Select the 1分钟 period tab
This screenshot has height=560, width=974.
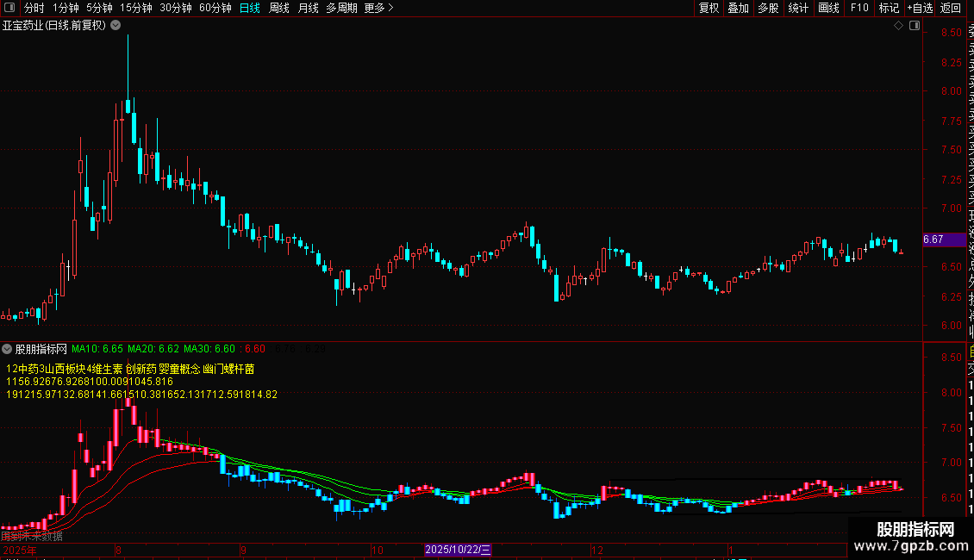tap(66, 8)
